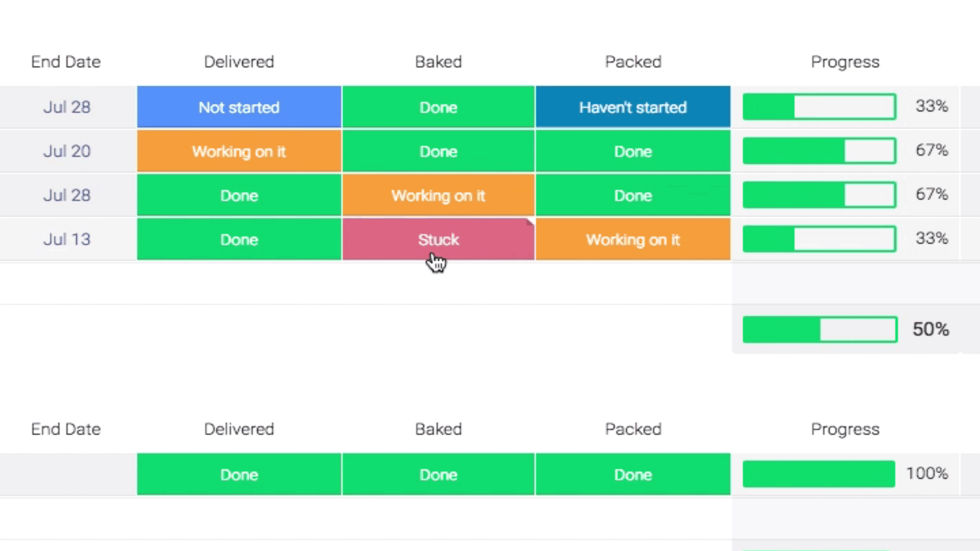Viewport: 980px width, 551px height.
Task: Click the lower group's End Date header
Action: tap(66, 429)
